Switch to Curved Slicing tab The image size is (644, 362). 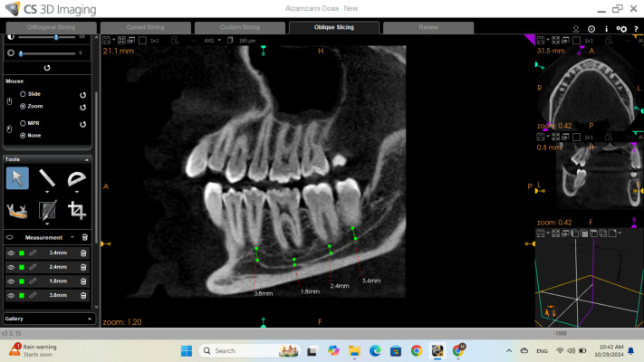tap(146, 27)
